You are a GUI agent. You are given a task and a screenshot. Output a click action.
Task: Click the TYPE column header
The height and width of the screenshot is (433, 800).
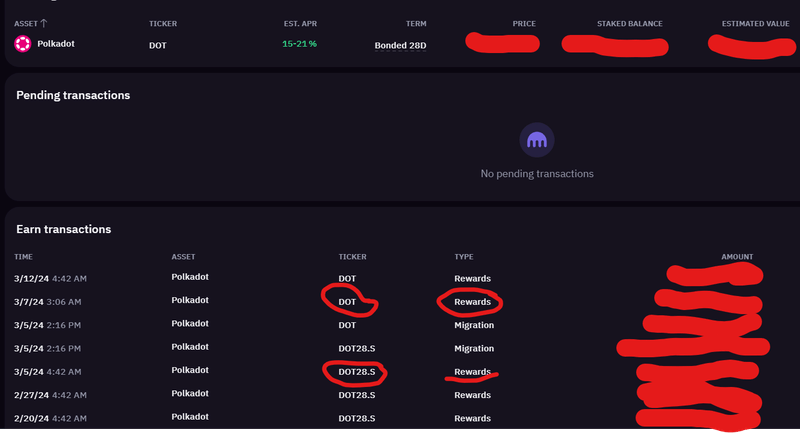(464, 257)
